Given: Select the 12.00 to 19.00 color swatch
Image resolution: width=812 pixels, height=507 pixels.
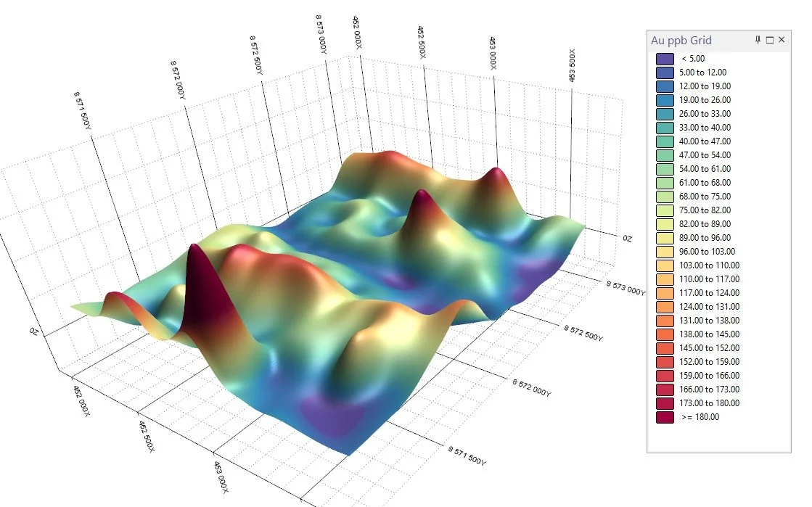Looking at the screenshot, I should pyautogui.click(x=665, y=86).
